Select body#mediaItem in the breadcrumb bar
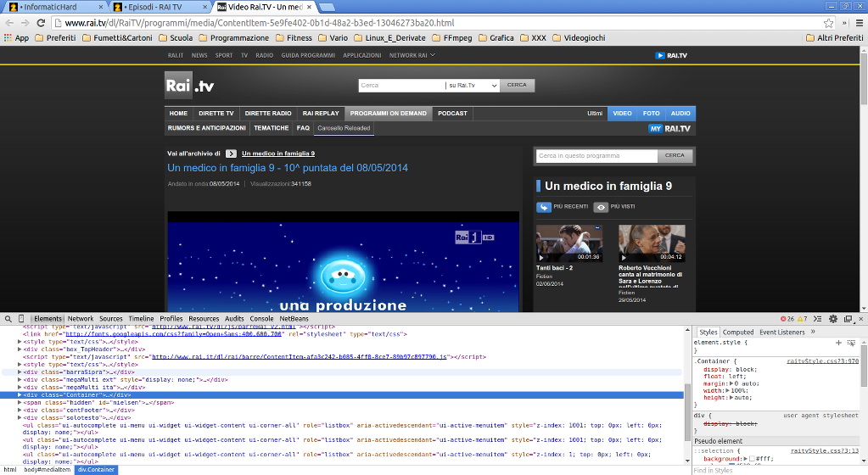Viewport: 868px width, 475px height. point(47,469)
